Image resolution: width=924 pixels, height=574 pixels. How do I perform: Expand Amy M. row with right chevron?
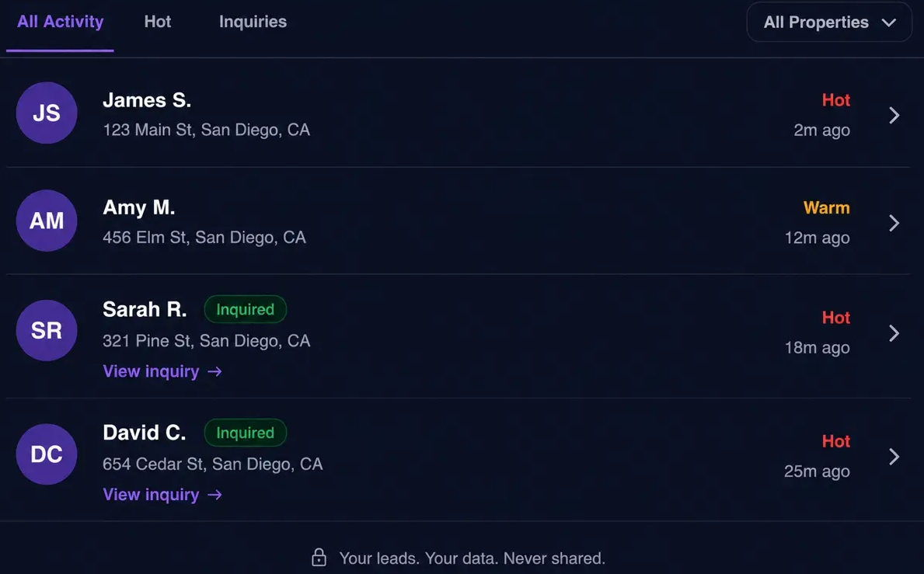tap(894, 223)
